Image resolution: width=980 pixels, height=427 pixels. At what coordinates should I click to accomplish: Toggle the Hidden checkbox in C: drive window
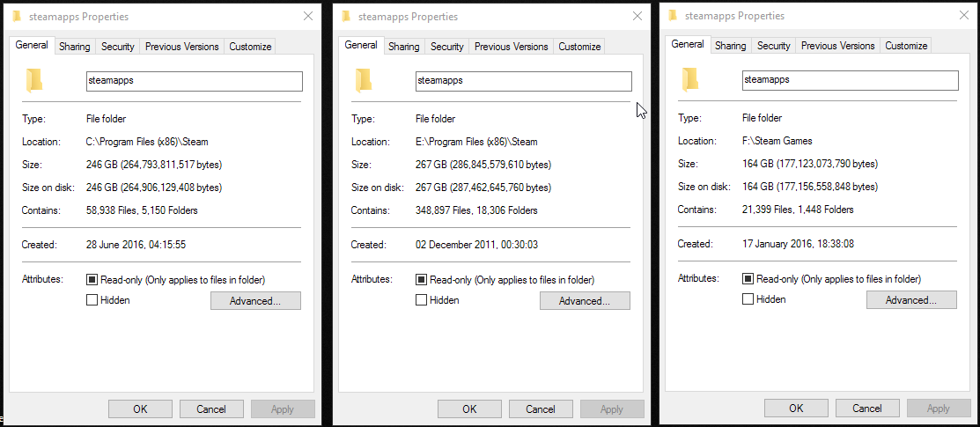click(92, 300)
